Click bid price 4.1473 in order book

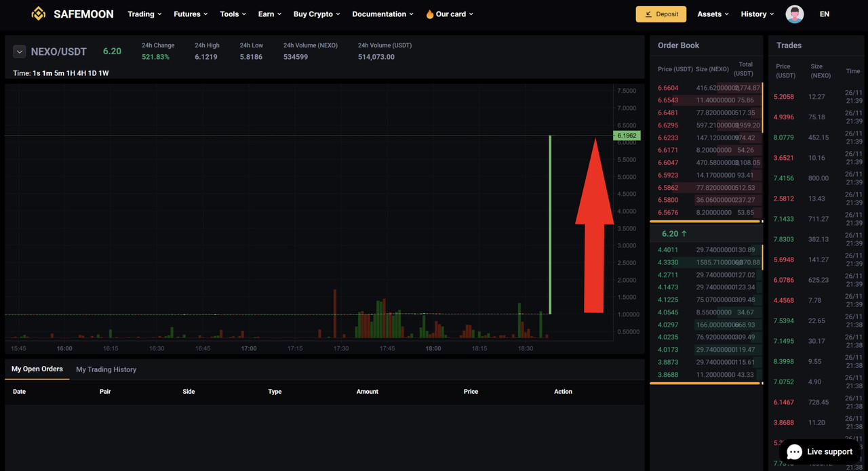tap(668, 287)
